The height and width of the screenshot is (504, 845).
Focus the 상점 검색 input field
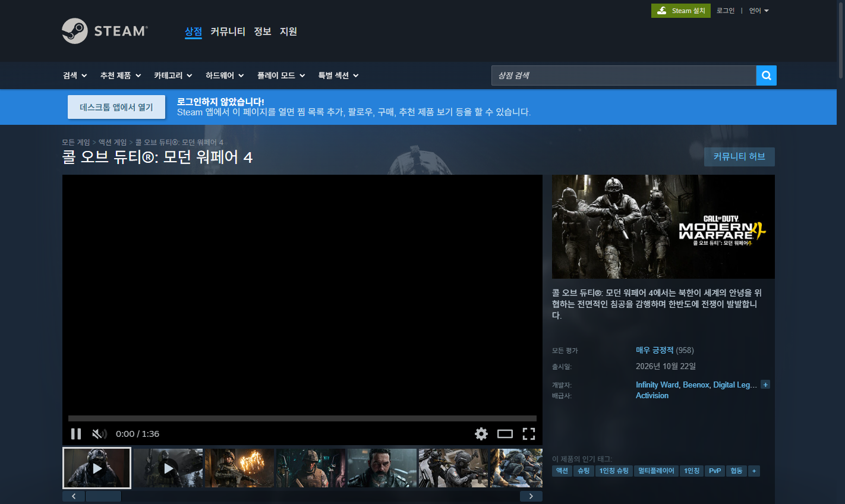623,75
